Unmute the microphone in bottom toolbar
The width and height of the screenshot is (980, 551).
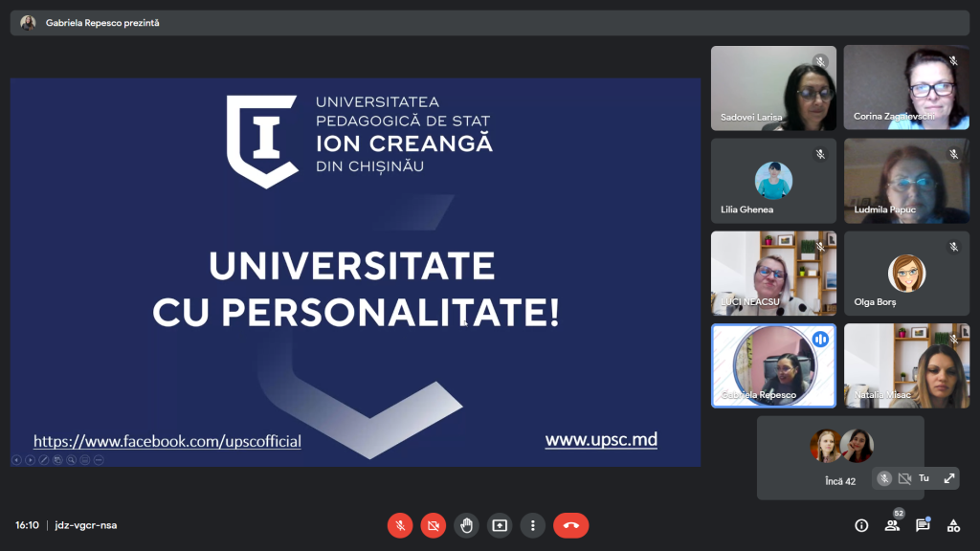coord(400,525)
